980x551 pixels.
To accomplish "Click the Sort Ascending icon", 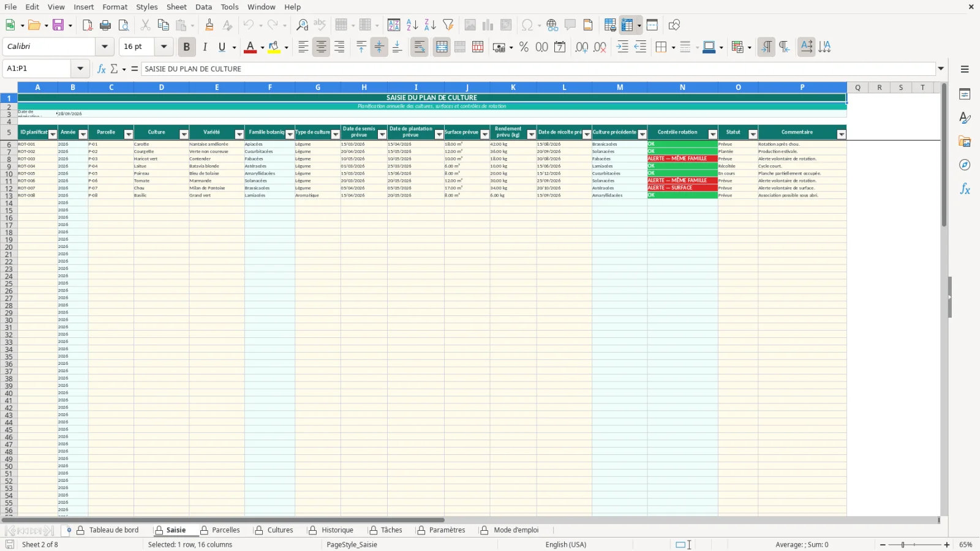I will pos(412,25).
